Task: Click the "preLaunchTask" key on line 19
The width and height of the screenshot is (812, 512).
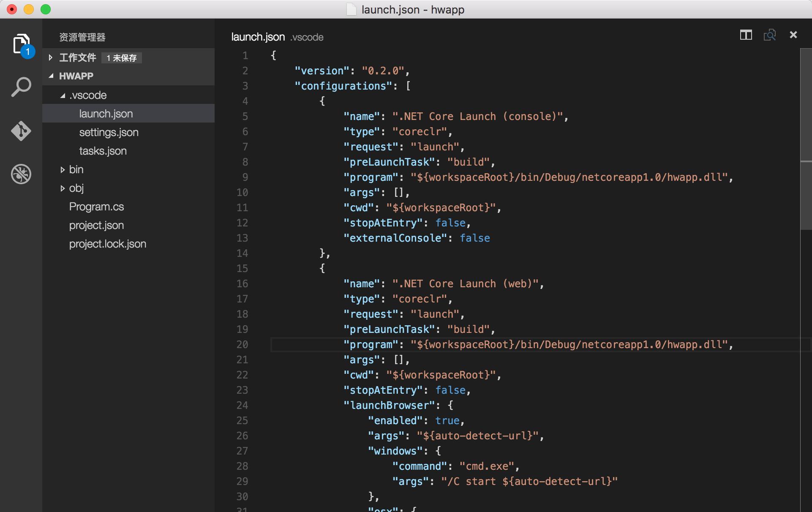Action: coord(389,329)
